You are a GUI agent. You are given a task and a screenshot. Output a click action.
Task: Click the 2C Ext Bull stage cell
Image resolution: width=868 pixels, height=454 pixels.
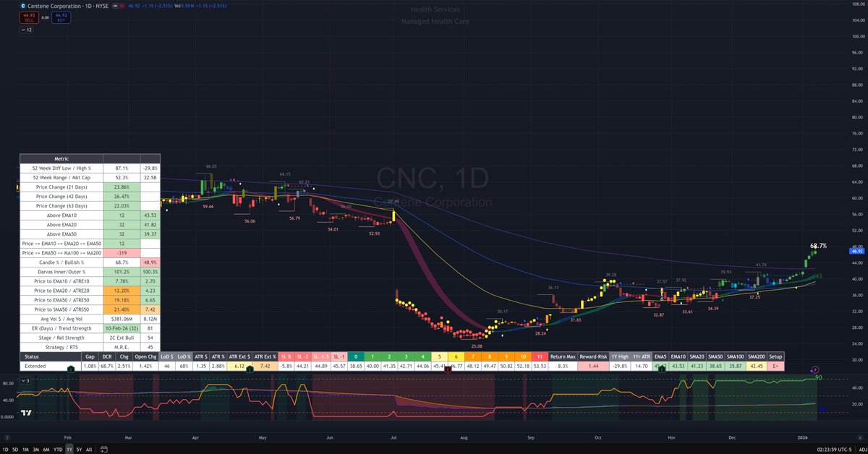point(122,336)
